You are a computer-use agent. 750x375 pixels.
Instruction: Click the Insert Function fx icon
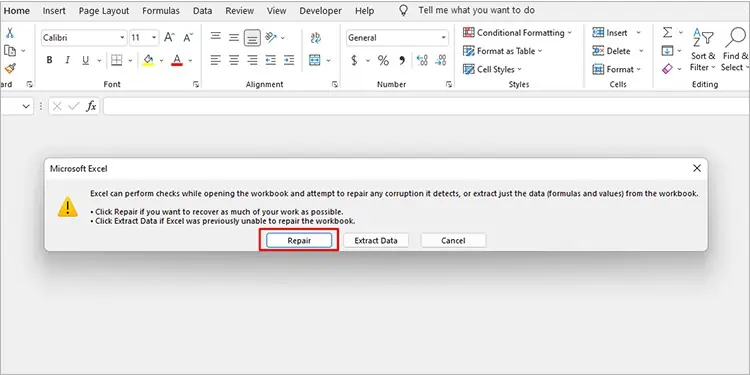(91, 106)
